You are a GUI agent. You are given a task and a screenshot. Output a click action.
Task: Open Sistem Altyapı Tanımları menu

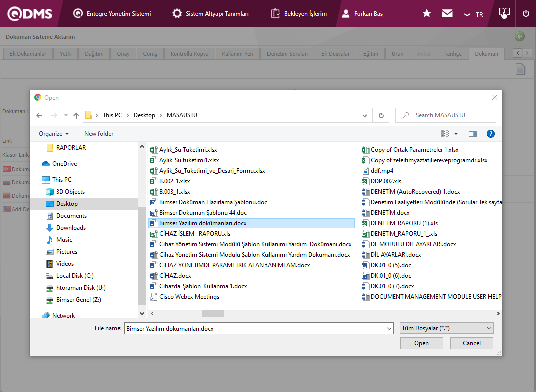[210, 14]
